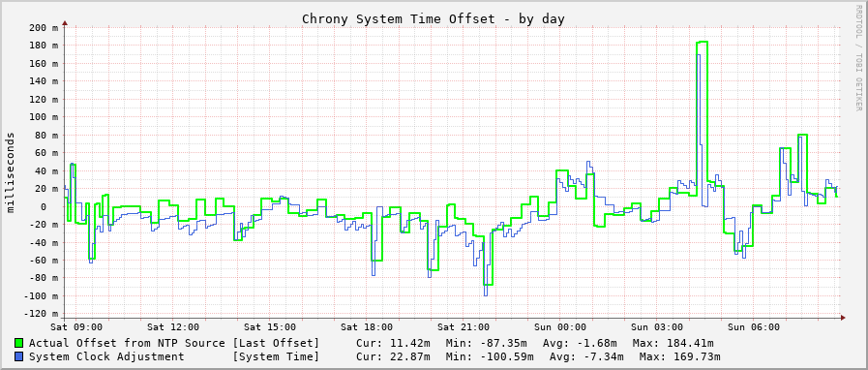Click the 'Min: -100.59m' value

click(490, 356)
